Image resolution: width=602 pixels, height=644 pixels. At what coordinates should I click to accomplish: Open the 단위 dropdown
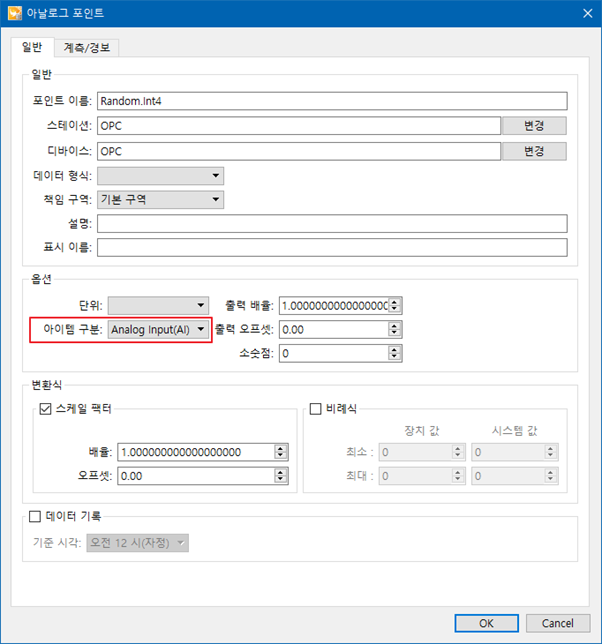coord(158,306)
